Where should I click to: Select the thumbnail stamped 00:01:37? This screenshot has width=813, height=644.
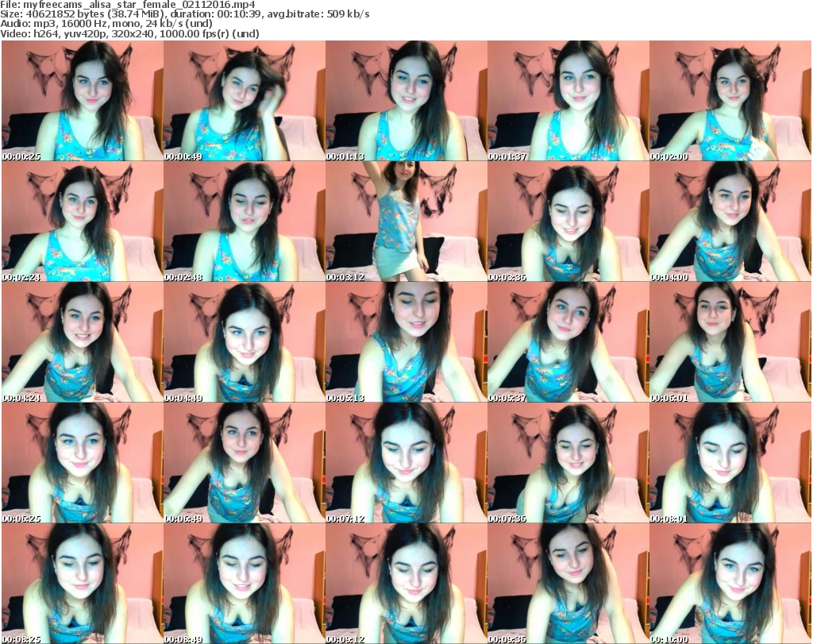(568, 101)
